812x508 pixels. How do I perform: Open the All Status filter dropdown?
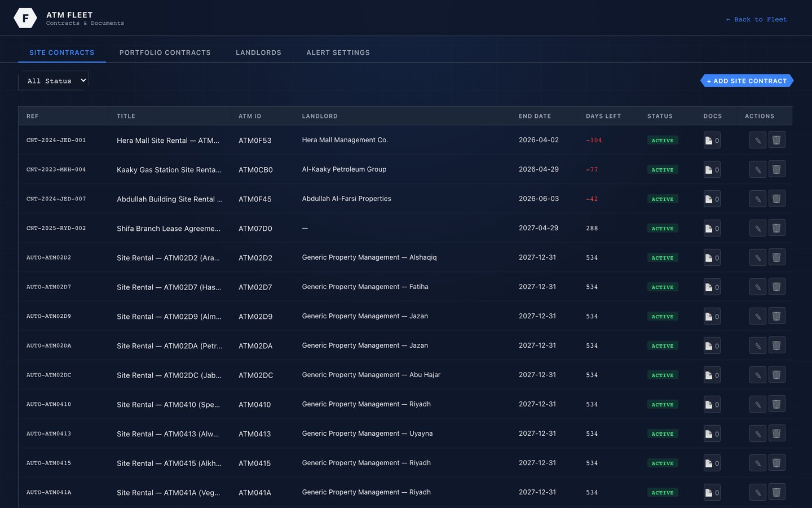[54, 81]
